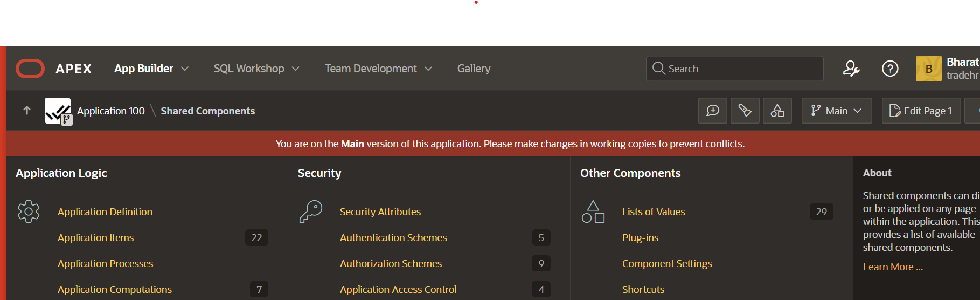980x300 pixels.
Task: Click the up arrow navigation icon
Action: 27,111
